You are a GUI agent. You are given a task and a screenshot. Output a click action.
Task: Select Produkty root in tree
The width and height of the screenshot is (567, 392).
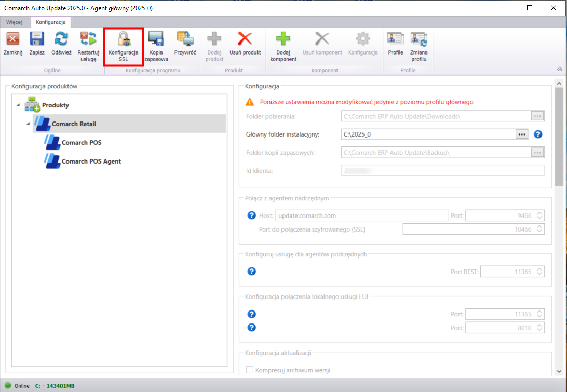(56, 105)
